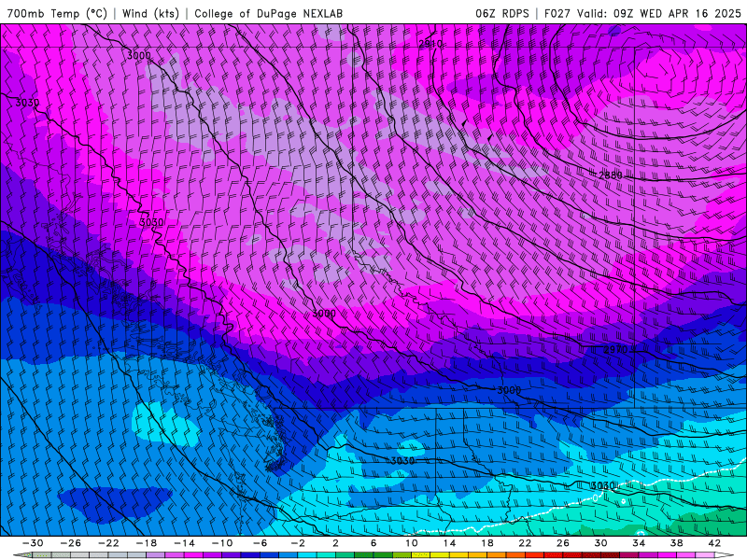The width and height of the screenshot is (747, 560).
Task: Click the 26 colorbar scale label
Action: pos(563,543)
